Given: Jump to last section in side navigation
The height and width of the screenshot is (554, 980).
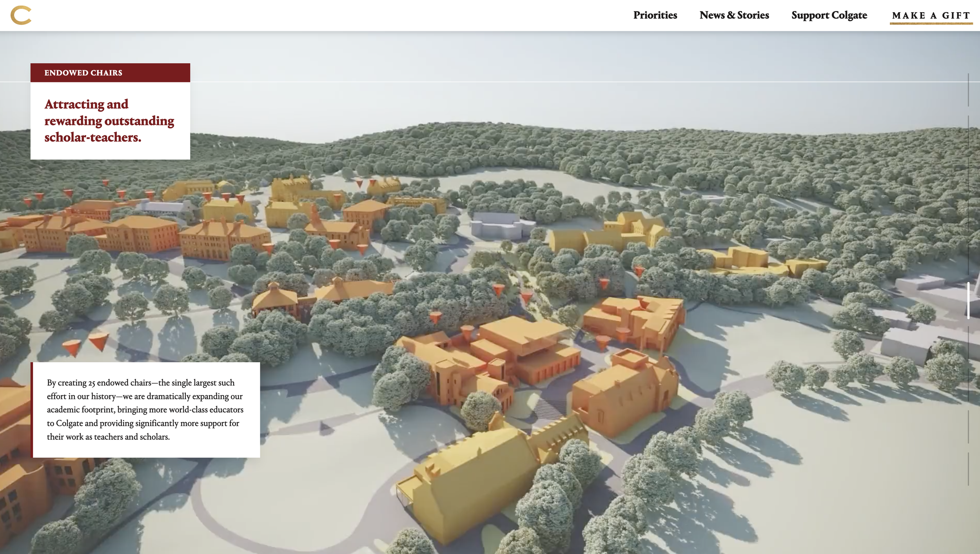Looking at the screenshot, I should pyautogui.click(x=968, y=469).
